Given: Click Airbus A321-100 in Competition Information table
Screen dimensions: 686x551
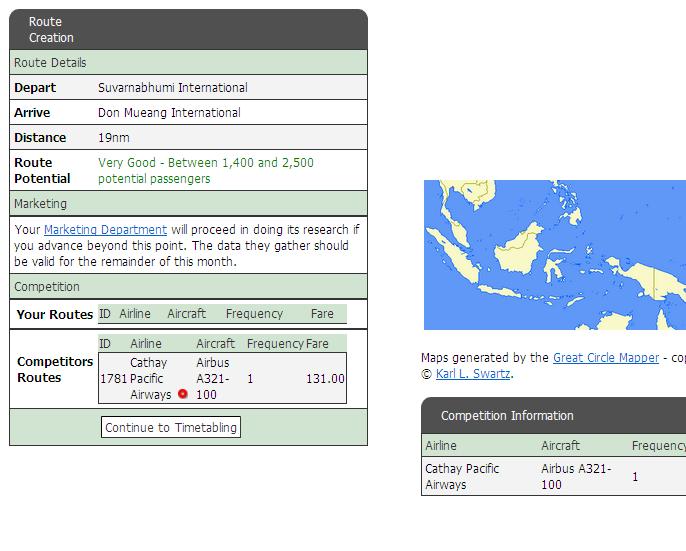Looking at the screenshot, I should [x=576, y=477].
